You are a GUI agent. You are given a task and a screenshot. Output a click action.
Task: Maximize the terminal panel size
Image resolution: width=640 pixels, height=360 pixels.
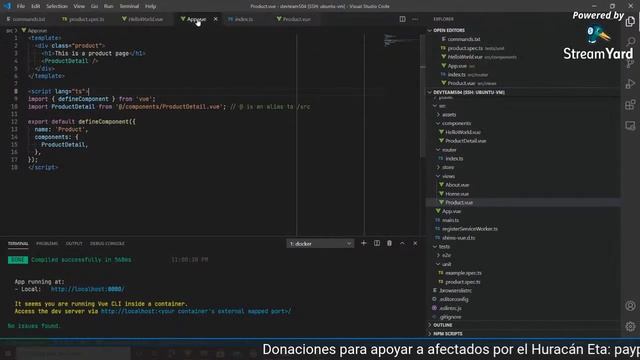pos(402,243)
